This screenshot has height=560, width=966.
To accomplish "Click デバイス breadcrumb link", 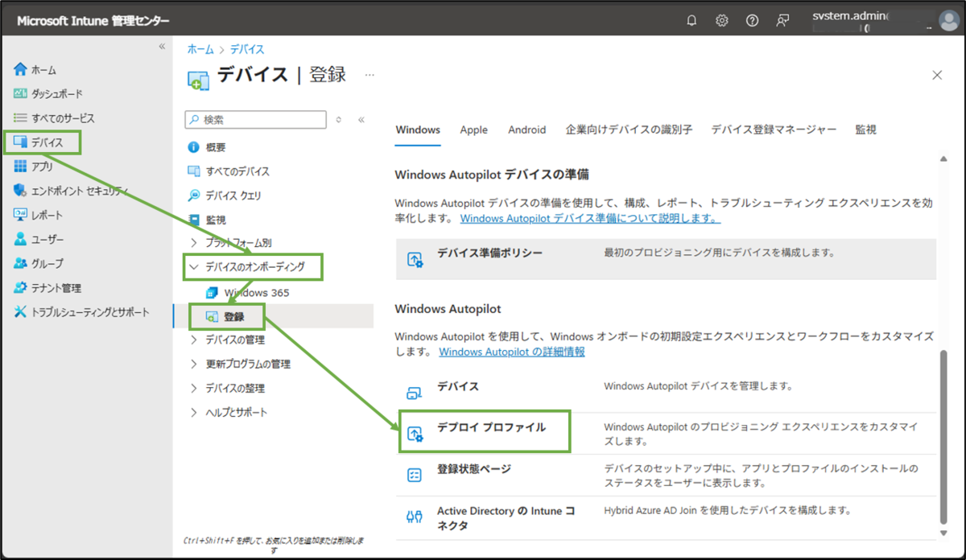I will pos(247,49).
